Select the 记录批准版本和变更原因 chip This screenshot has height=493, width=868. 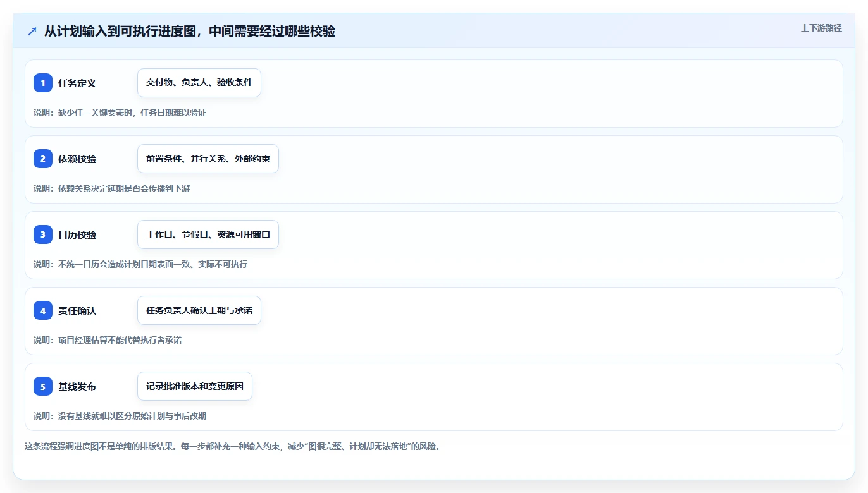tap(195, 386)
